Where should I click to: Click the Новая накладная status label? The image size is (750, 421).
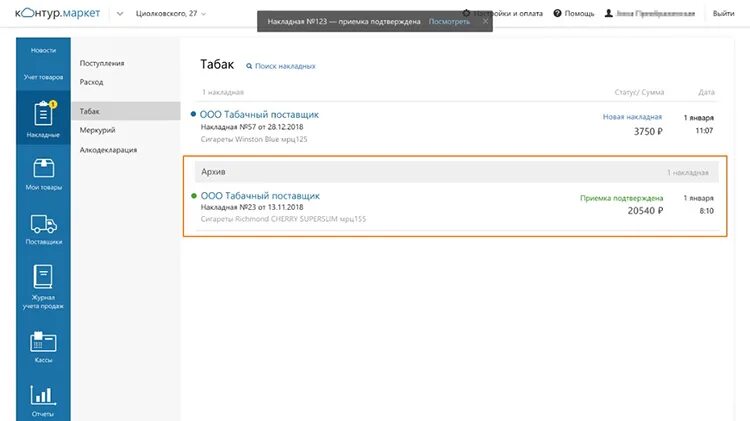point(632,117)
